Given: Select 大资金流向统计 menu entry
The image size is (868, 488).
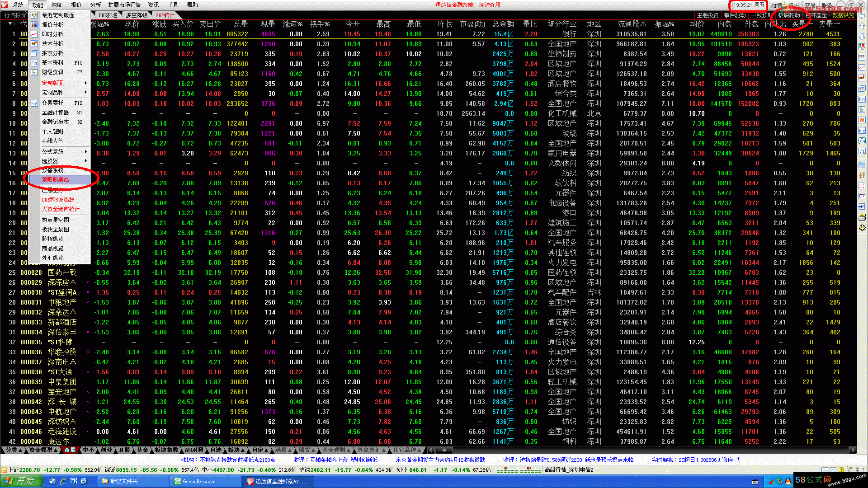Looking at the screenshot, I should point(61,209).
